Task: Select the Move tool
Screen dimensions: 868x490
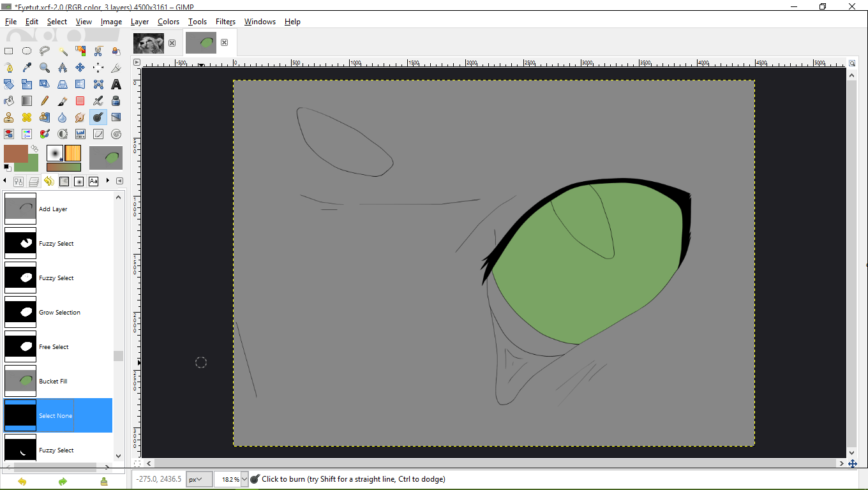Action: pos(80,68)
